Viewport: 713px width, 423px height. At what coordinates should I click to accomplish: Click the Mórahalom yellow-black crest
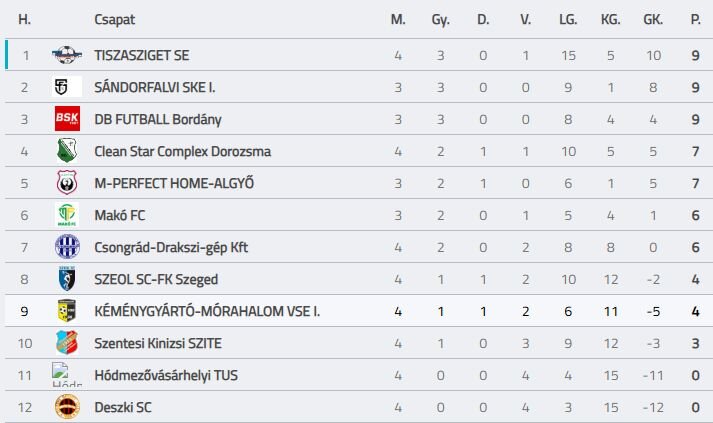point(67,311)
